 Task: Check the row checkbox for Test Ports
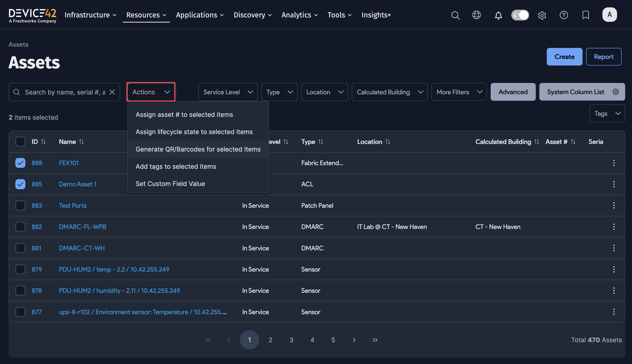20,205
